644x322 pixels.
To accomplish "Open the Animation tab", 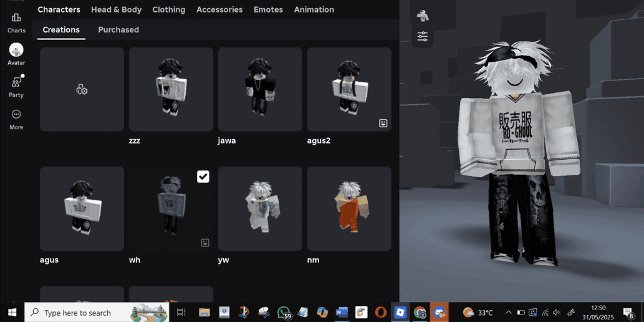I will coord(314,9).
